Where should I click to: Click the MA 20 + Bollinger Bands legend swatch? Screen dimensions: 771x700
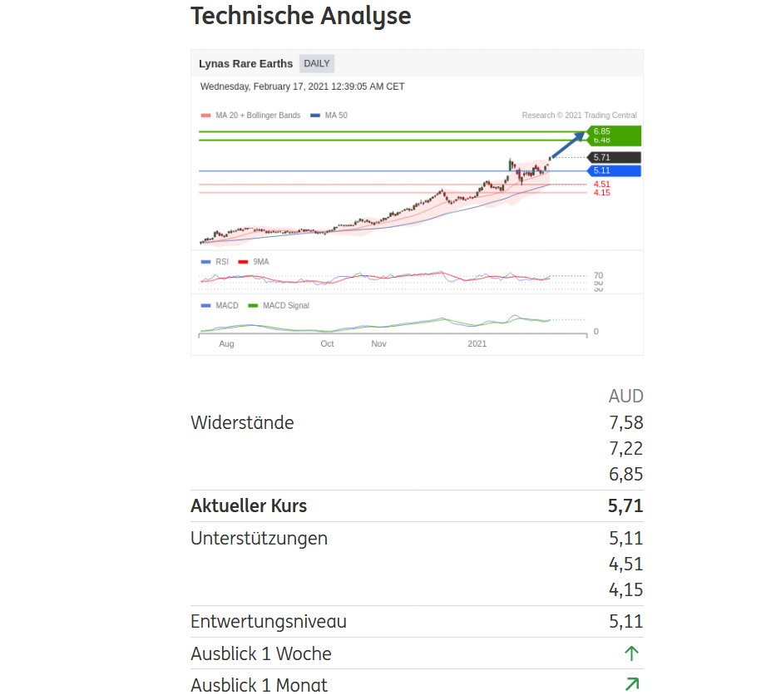click(x=205, y=116)
